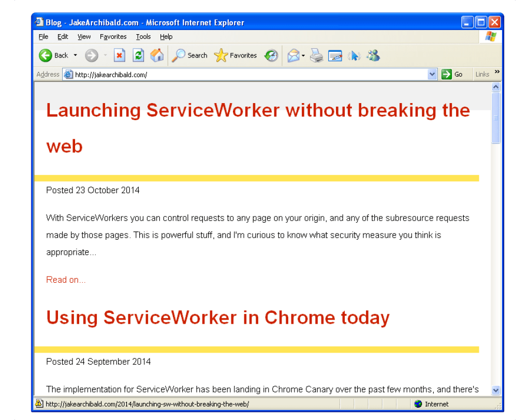Viewport: 530px width, 420px height.
Task: Open the Search pane from toolbar
Action: pyautogui.click(x=190, y=55)
